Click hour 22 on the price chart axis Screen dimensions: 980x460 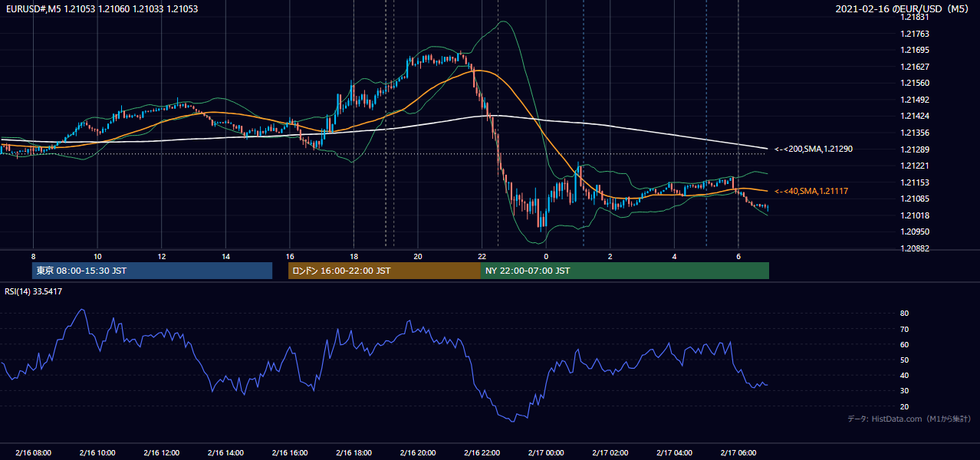pyautogui.click(x=482, y=256)
